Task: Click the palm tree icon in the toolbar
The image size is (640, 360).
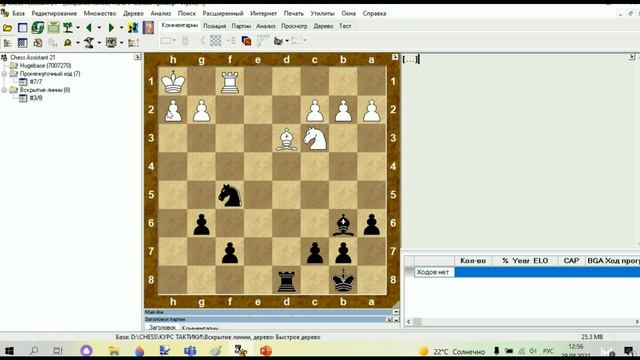Action: click(68, 28)
